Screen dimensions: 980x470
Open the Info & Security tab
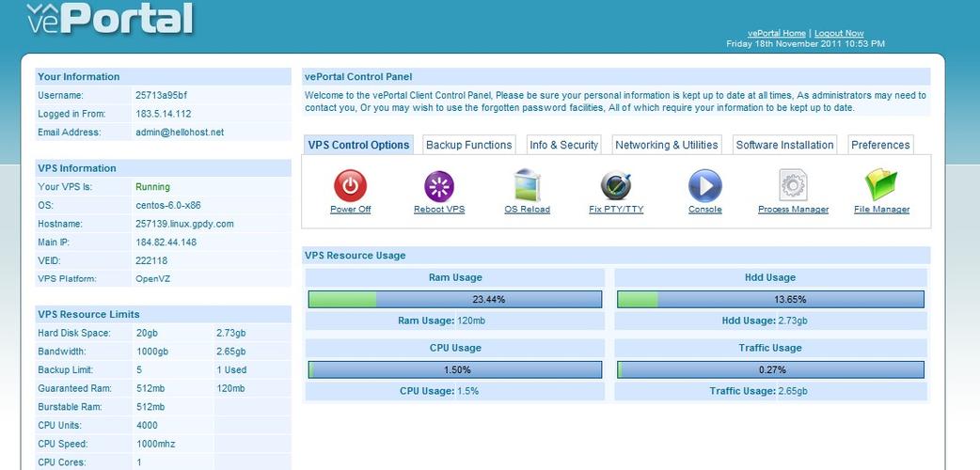563,145
